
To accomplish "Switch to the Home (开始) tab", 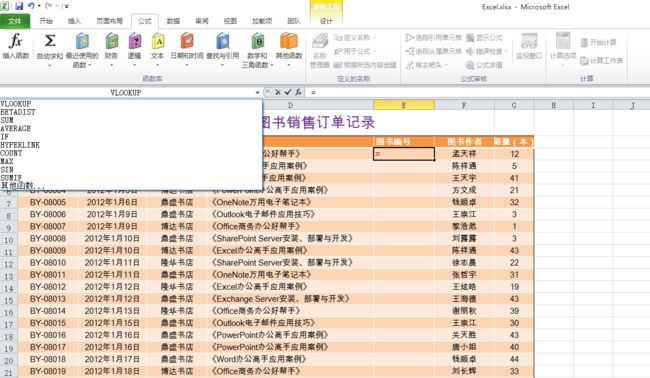I will [46, 21].
